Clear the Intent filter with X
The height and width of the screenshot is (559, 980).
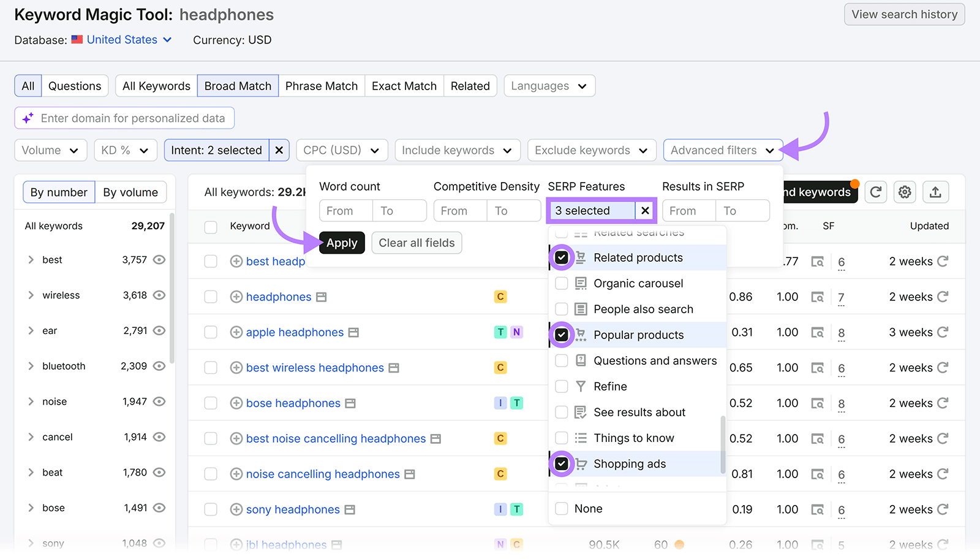tap(279, 150)
